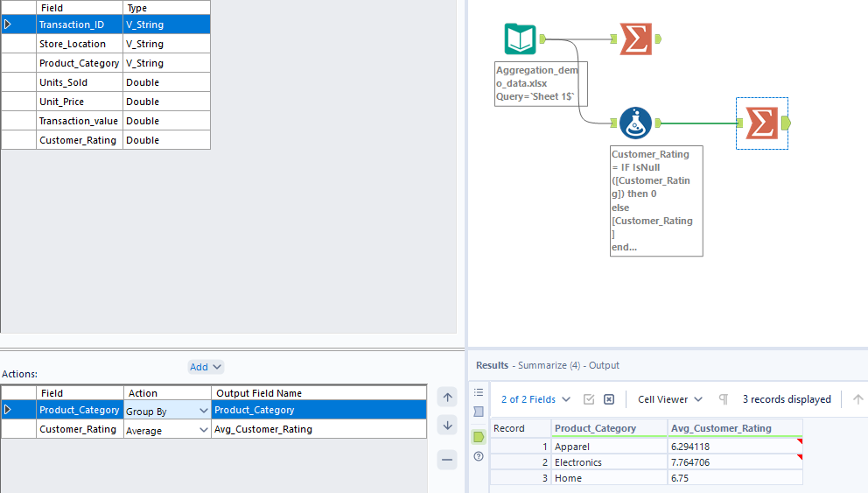The height and width of the screenshot is (493, 868).
Task: Move selected action down with arrow button
Action: pyautogui.click(x=447, y=425)
